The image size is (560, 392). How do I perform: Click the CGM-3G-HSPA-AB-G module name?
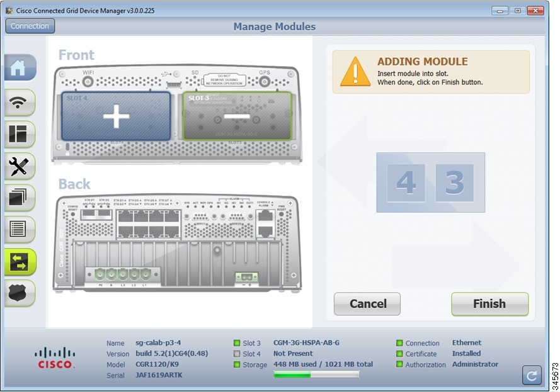coord(306,343)
